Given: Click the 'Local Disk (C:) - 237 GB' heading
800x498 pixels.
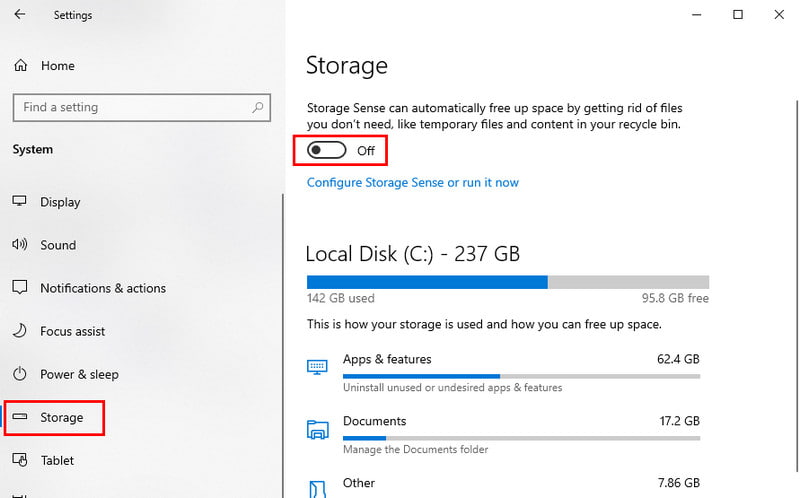Looking at the screenshot, I should (412, 254).
